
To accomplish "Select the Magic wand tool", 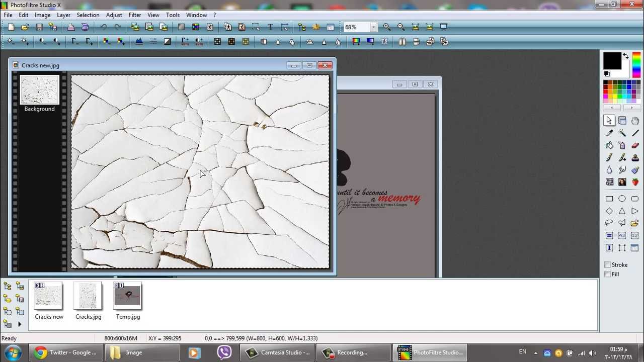I will (622, 133).
